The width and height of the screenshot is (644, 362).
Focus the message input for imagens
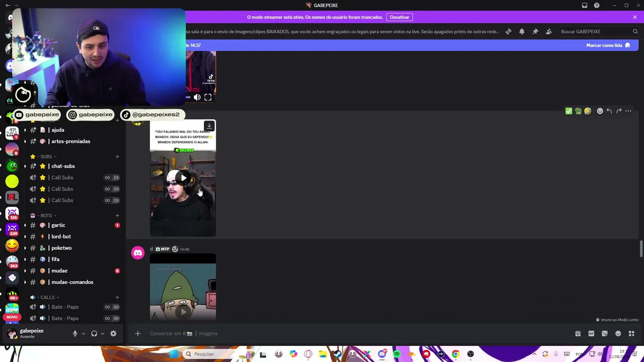point(357,333)
